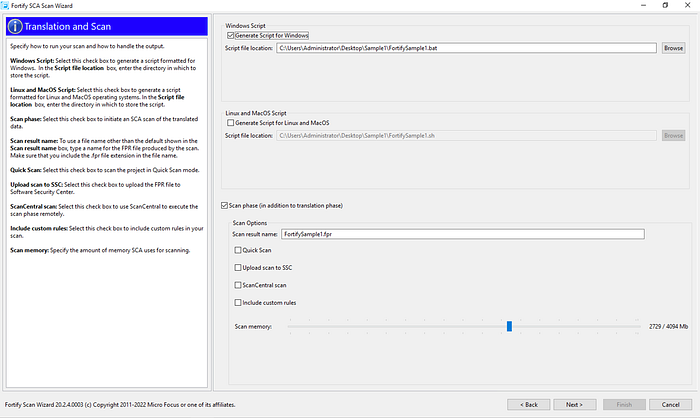Toggle the Scan phase checkbox

tap(224, 205)
